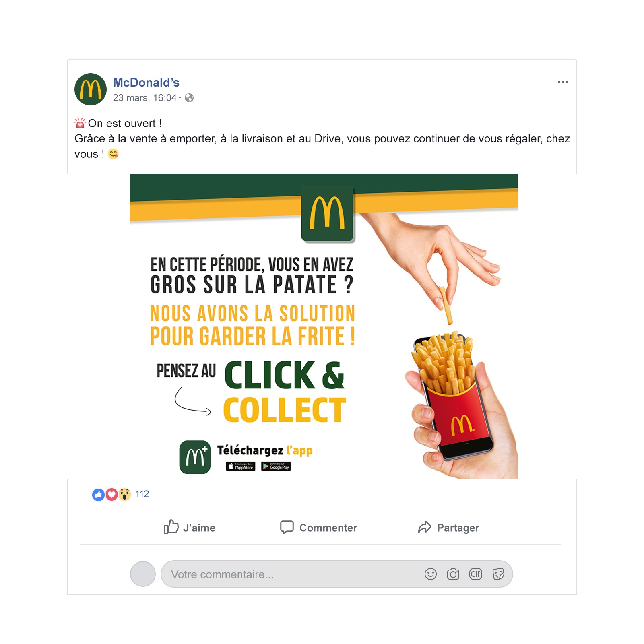
Task: Click the Commenter button
Action: (x=318, y=527)
